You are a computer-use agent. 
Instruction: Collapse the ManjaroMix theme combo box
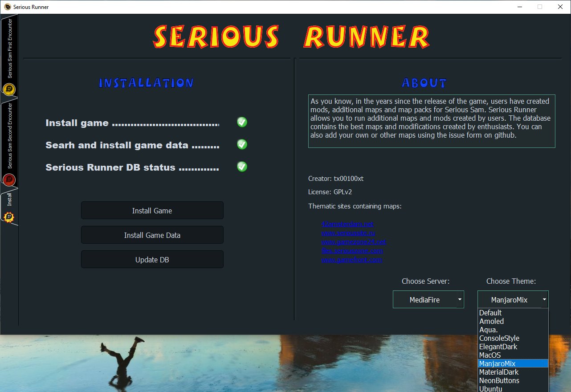click(x=513, y=300)
